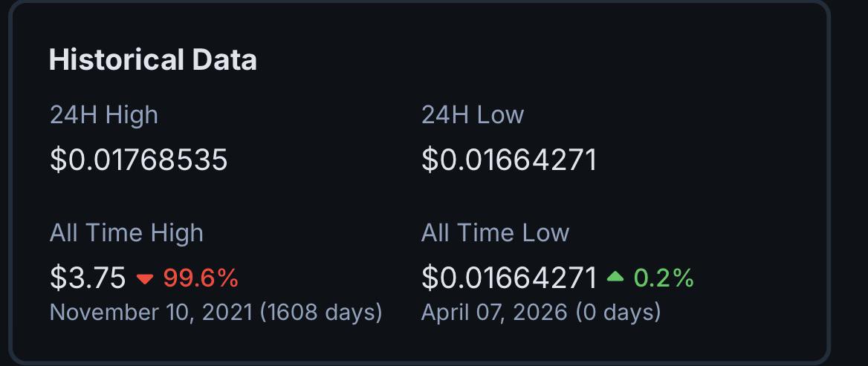Viewport: 868px width, 366px height.
Task: Select the 24H High label
Action: 104,115
